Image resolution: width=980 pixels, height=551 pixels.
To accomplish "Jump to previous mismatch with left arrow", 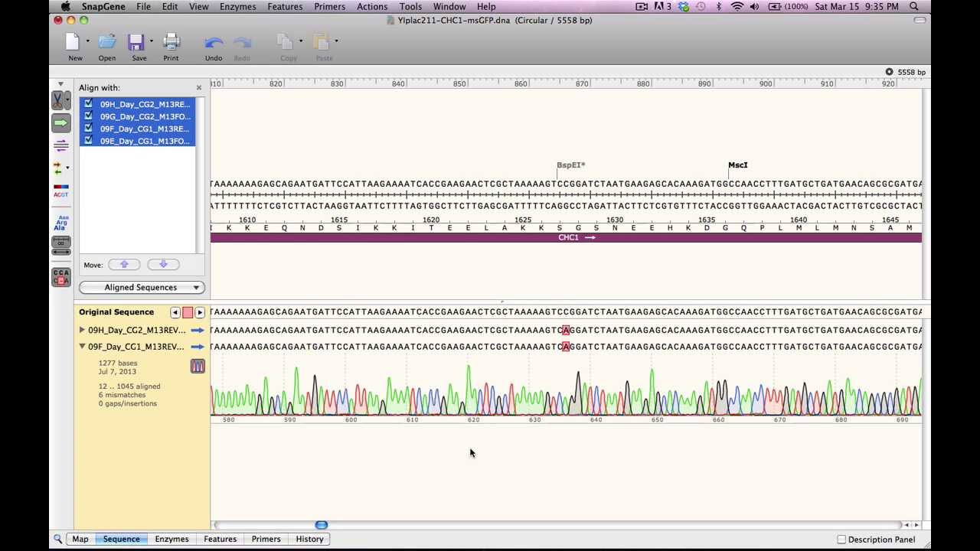I will [175, 312].
